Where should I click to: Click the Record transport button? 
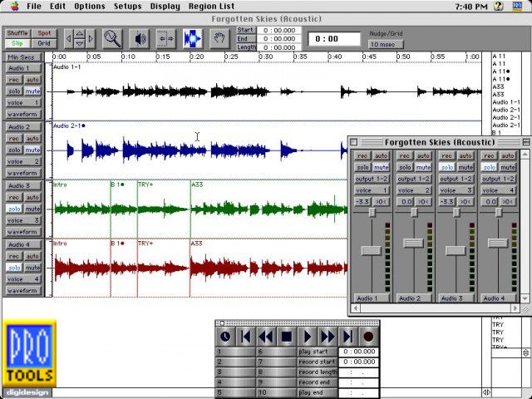pos(368,337)
